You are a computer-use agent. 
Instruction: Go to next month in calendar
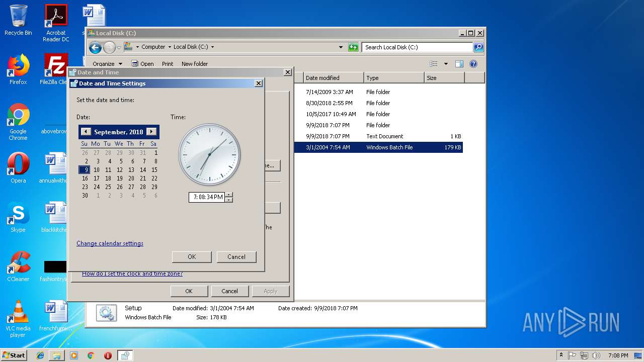tap(151, 132)
